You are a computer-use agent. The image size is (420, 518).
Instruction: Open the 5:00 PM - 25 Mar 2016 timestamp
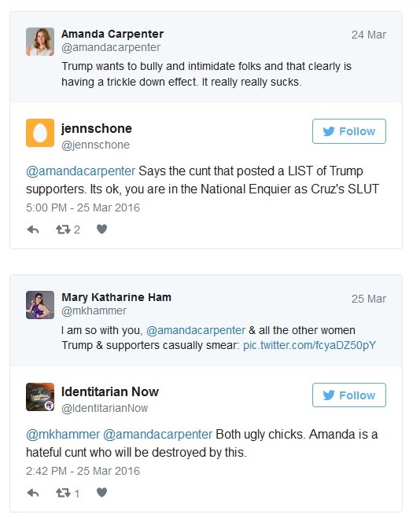pyautogui.click(x=83, y=208)
